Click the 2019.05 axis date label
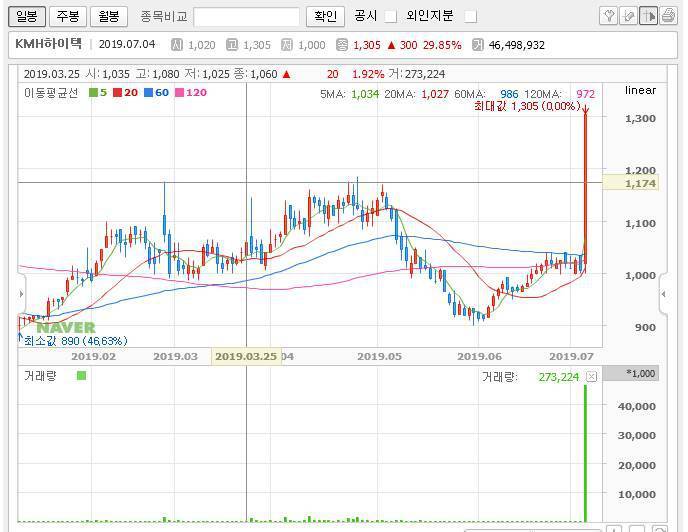 click(x=380, y=356)
